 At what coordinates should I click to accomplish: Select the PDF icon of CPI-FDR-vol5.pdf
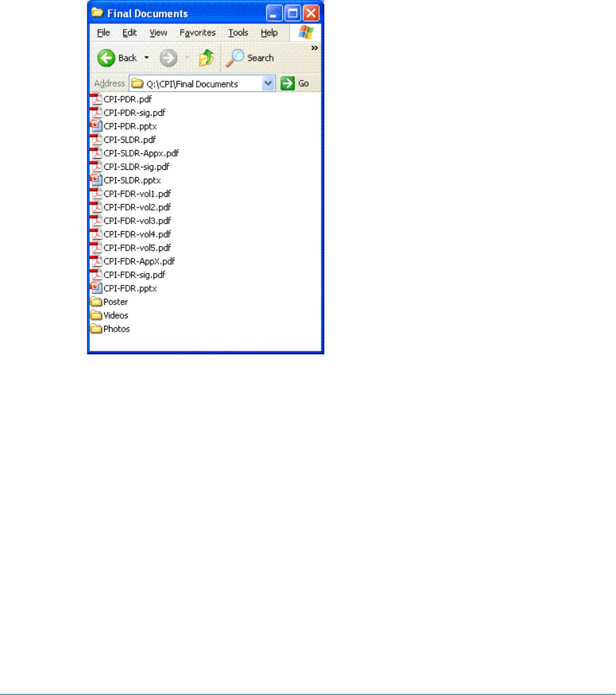96,248
